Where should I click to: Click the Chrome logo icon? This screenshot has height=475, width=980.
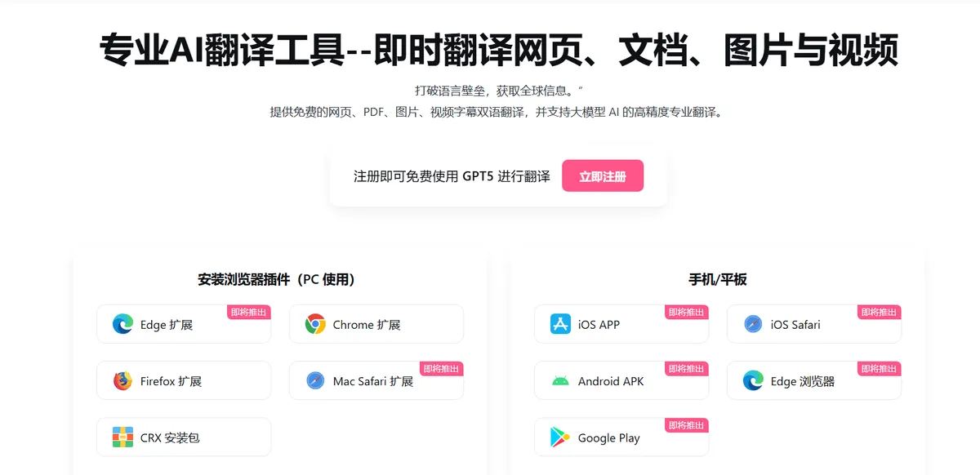coord(315,324)
